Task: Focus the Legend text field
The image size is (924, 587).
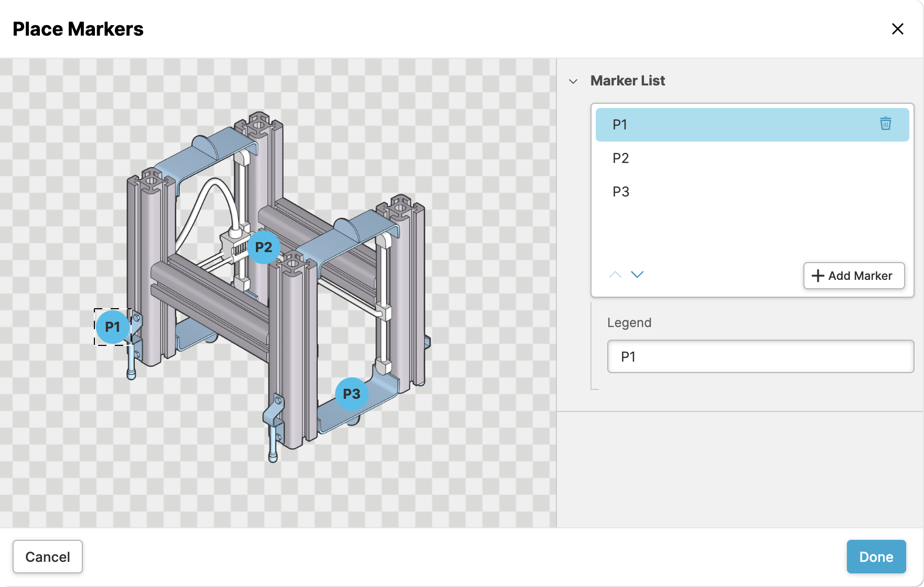Action: pyautogui.click(x=760, y=357)
